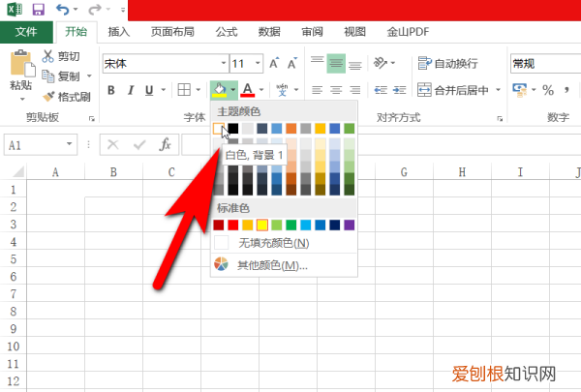581x392 pixels.
Task: Select center text horizontally icon
Action: click(x=336, y=90)
